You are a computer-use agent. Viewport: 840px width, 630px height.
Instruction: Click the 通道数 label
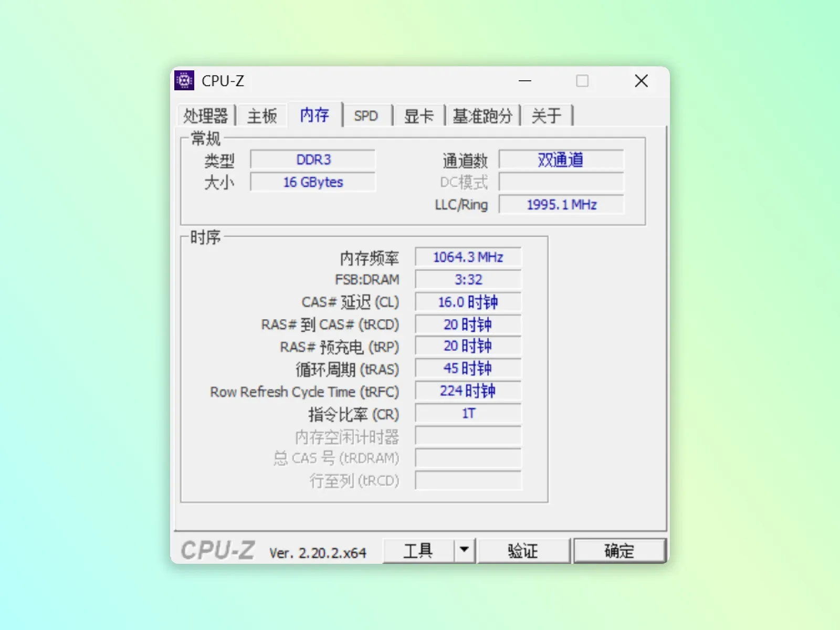tap(465, 161)
